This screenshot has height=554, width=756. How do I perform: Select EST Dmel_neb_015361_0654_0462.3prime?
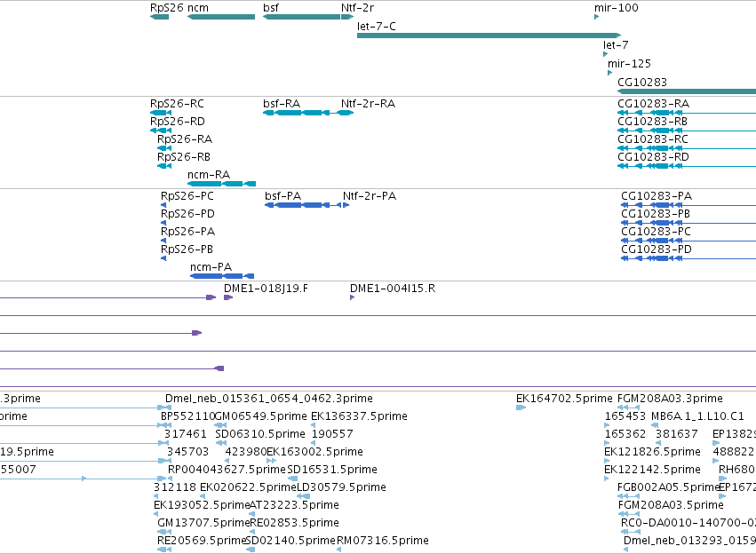coord(269,399)
